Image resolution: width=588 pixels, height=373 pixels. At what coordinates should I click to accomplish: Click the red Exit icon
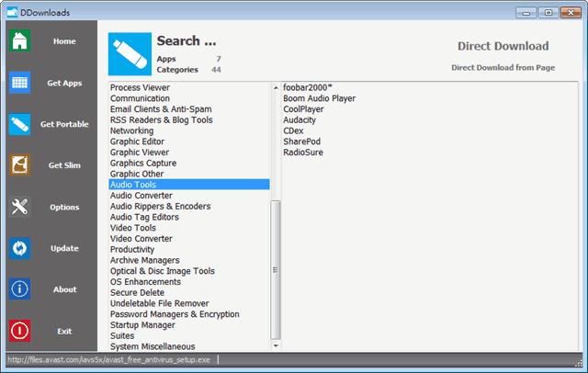pos(20,331)
